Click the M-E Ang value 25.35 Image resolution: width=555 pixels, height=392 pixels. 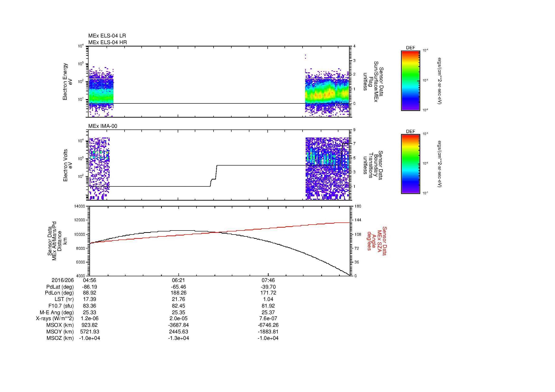coord(179,313)
